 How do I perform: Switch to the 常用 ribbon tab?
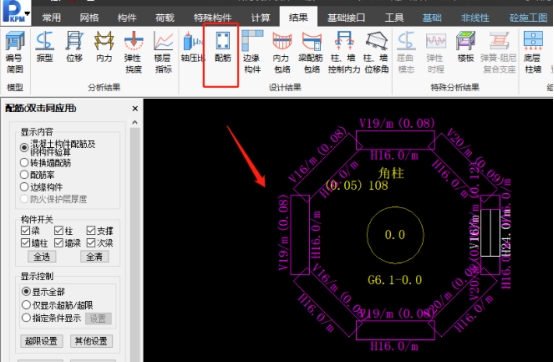coord(52,18)
